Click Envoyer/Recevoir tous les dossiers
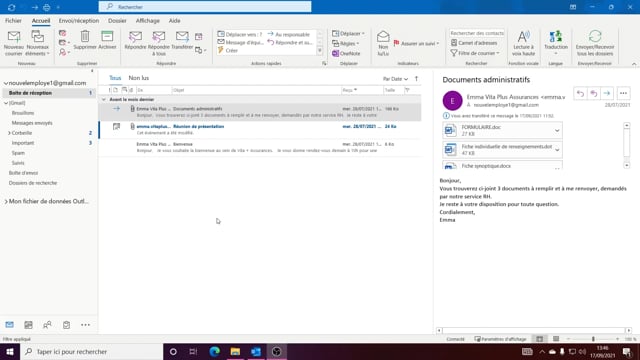640x360 pixels. [595, 43]
